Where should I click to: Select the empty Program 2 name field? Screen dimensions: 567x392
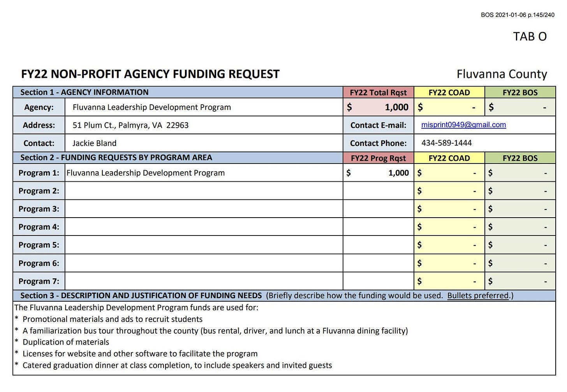tap(203, 191)
